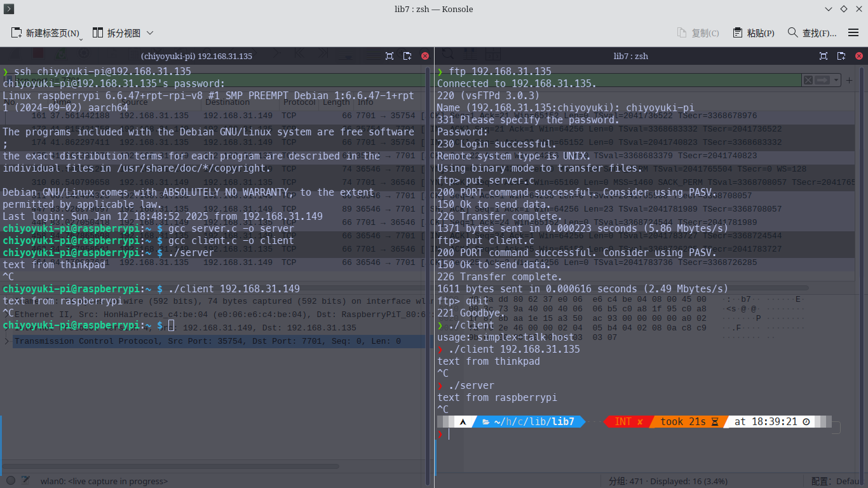Close the chiyoyuki-pi SSH pane
Screen dimensions: 868x488
(x=425, y=56)
